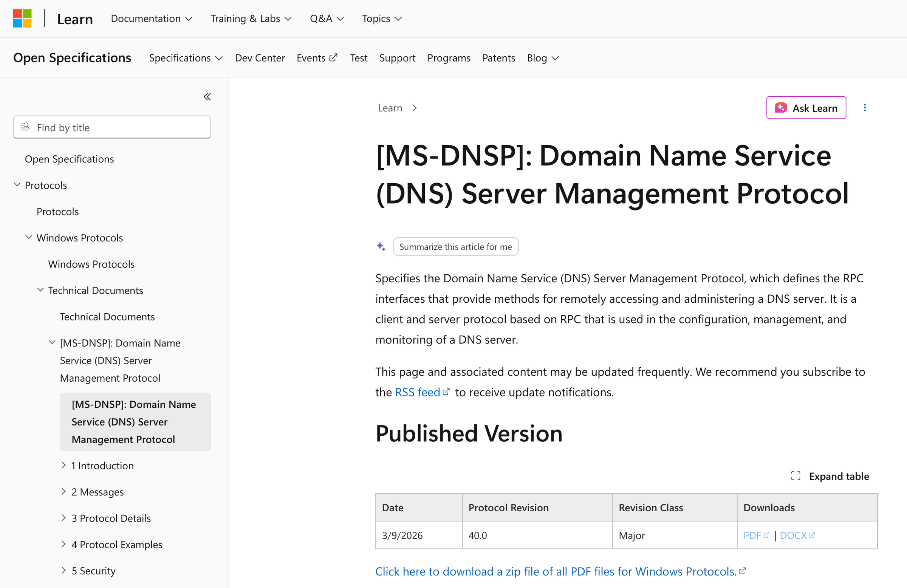907x588 pixels.
Task: Expand the 1 Introduction section
Action: (x=63, y=465)
